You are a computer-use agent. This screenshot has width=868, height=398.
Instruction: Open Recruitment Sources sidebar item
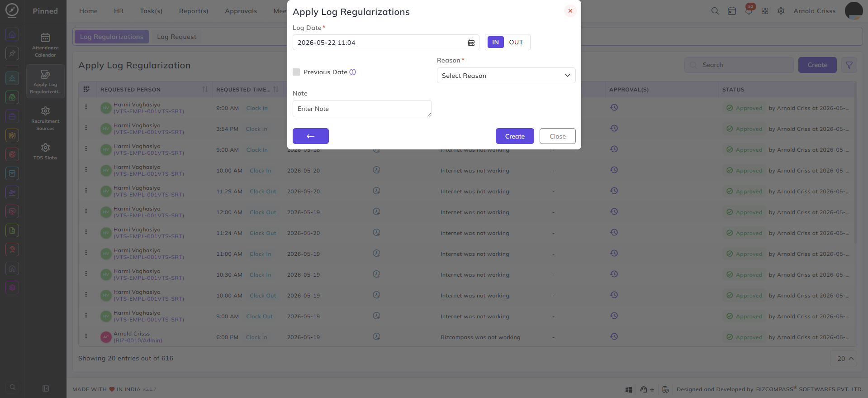[45, 118]
